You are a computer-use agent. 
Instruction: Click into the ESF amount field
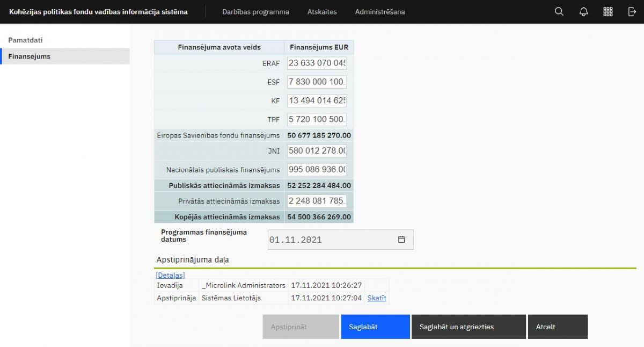point(317,82)
